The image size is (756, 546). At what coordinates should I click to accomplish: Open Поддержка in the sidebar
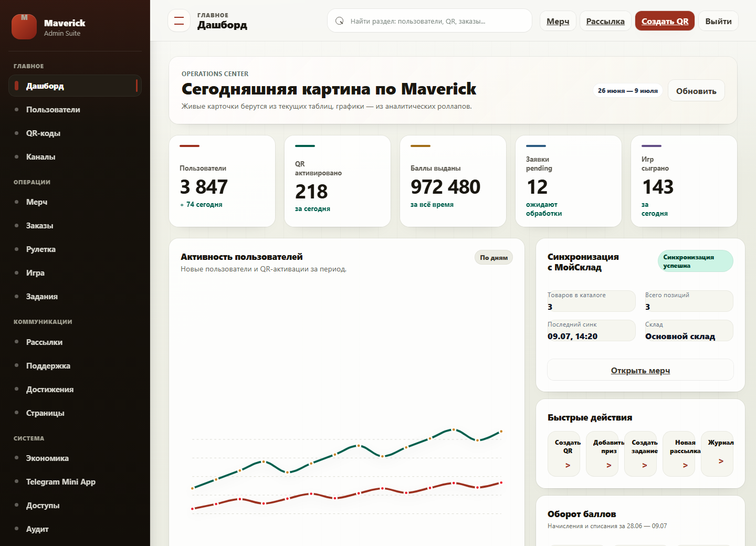(x=75, y=365)
